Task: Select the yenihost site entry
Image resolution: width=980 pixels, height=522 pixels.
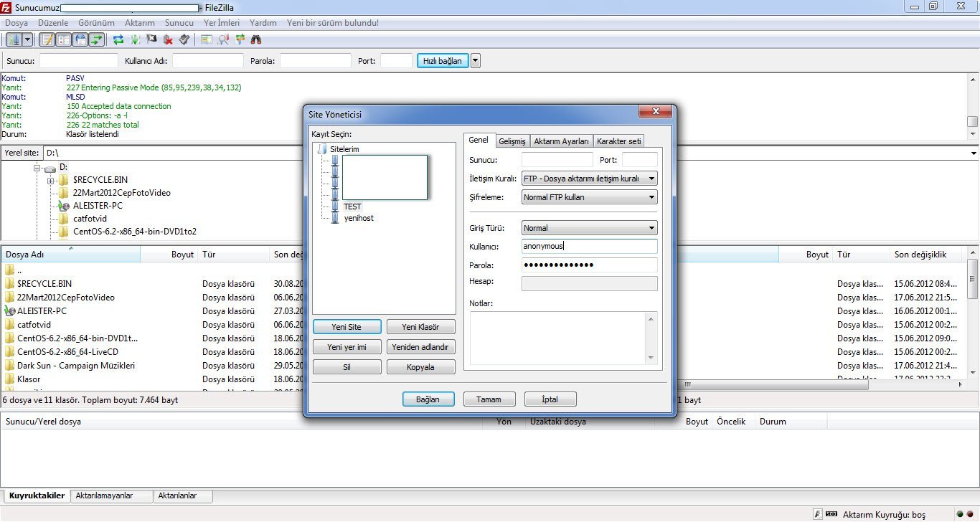Action: pyautogui.click(x=359, y=218)
